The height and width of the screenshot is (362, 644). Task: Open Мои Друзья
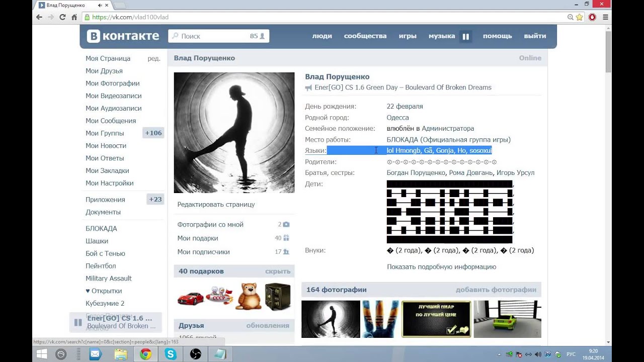pos(104,71)
